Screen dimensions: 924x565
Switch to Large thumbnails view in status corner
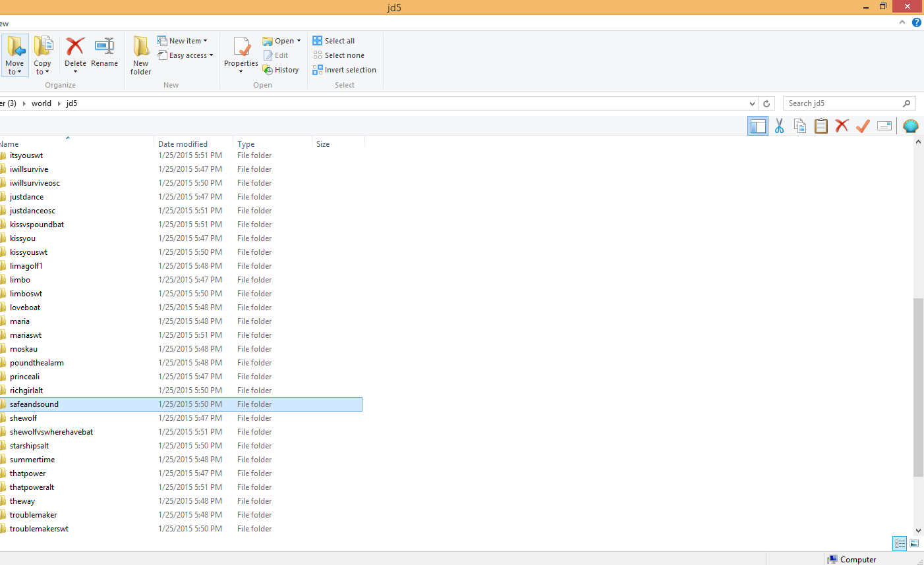point(914,543)
